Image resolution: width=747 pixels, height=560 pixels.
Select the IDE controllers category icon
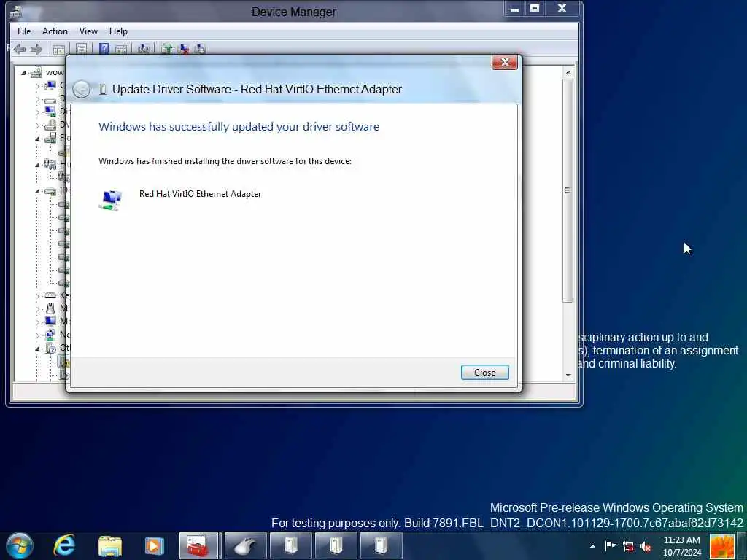pos(50,191)
